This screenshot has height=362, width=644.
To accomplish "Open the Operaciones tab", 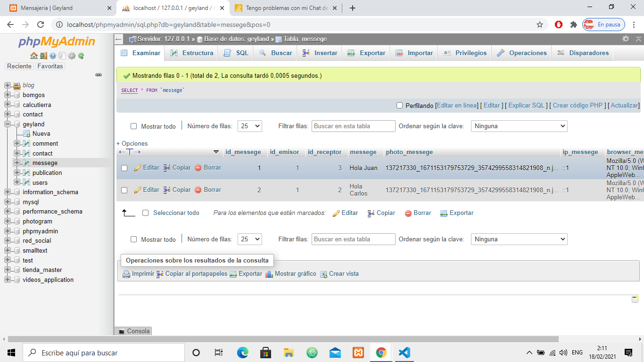I will (522, 53).
